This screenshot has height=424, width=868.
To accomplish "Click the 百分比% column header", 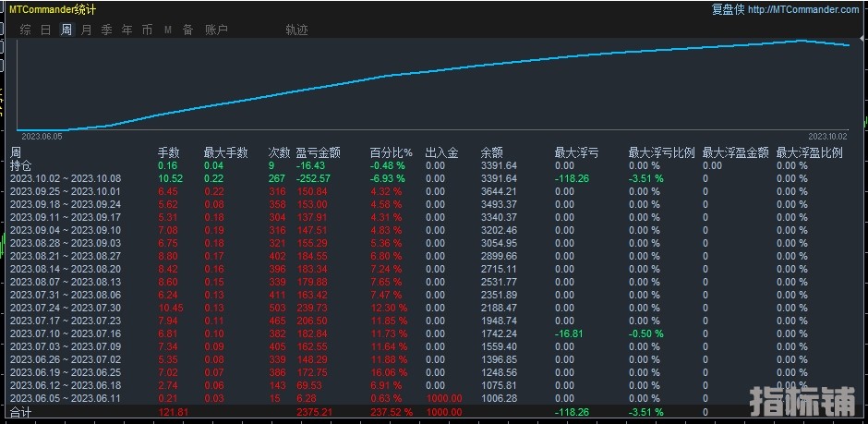I will point(392,153).
